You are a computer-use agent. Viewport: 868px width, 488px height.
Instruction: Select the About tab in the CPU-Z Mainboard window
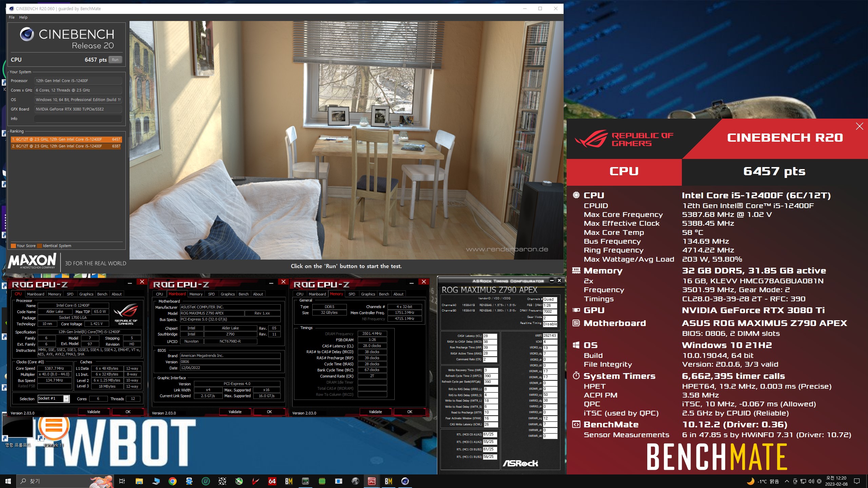pyautogui.click(x=258, y=294)
